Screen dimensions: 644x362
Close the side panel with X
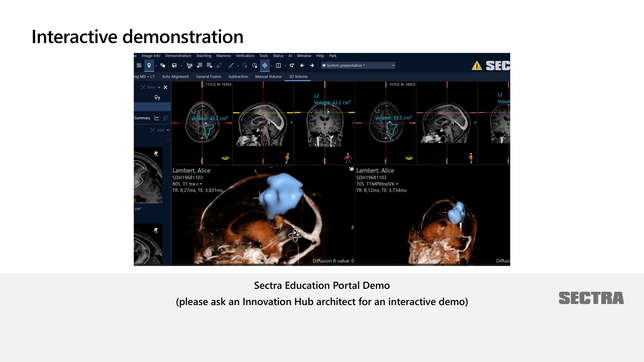(x=165, y=87)
